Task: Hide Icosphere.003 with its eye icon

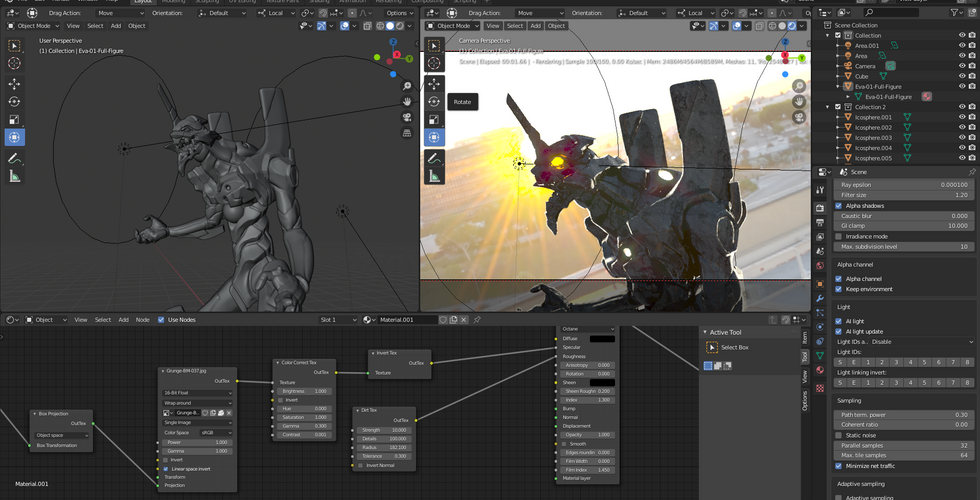Action: pos(962,138)
